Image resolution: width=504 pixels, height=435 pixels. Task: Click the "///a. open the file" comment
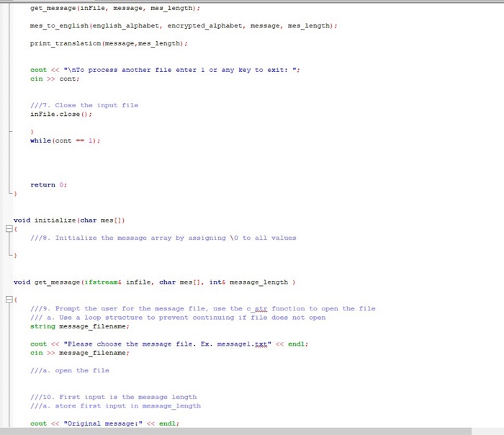tap(70, 371)
